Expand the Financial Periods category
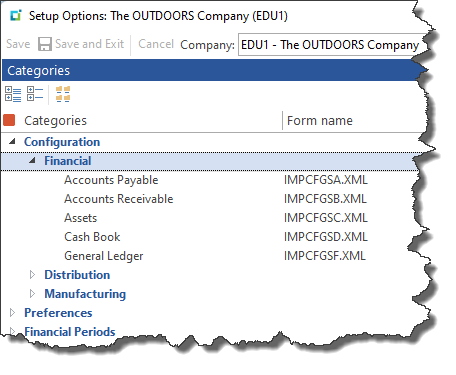This screenshot has width=456, height=375. (x=12, y=331)
